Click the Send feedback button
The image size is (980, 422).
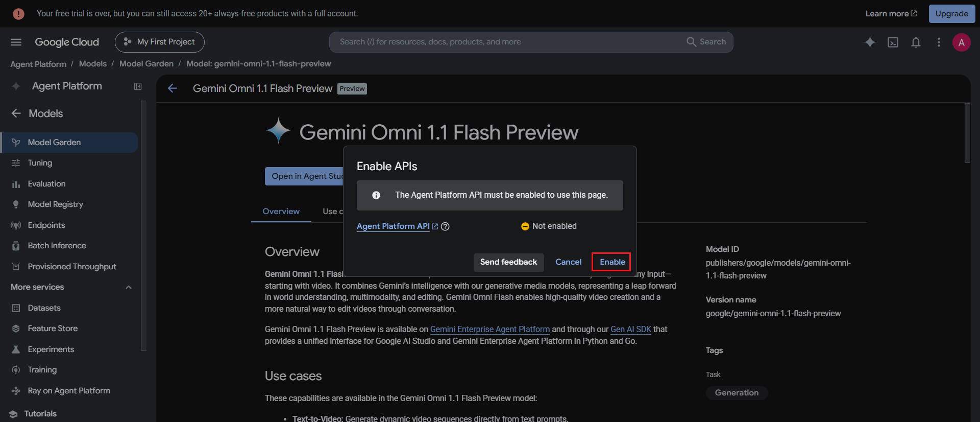click(508, 262)
